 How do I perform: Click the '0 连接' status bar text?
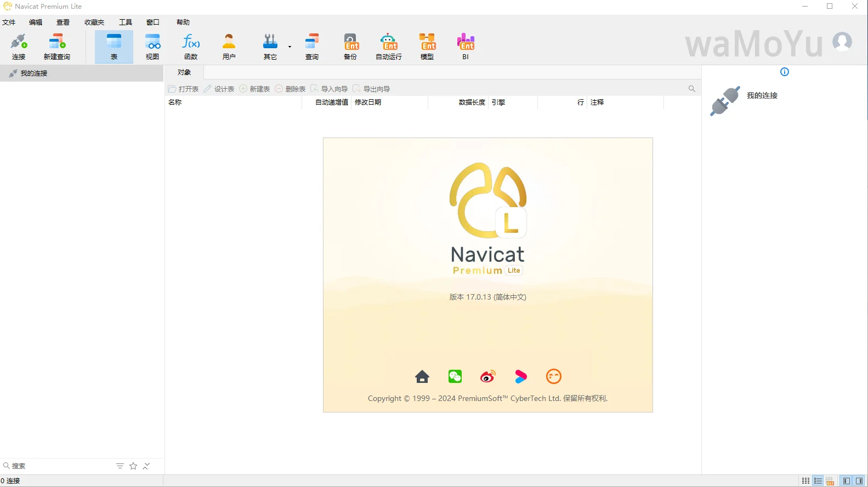[x=10, y=481]
